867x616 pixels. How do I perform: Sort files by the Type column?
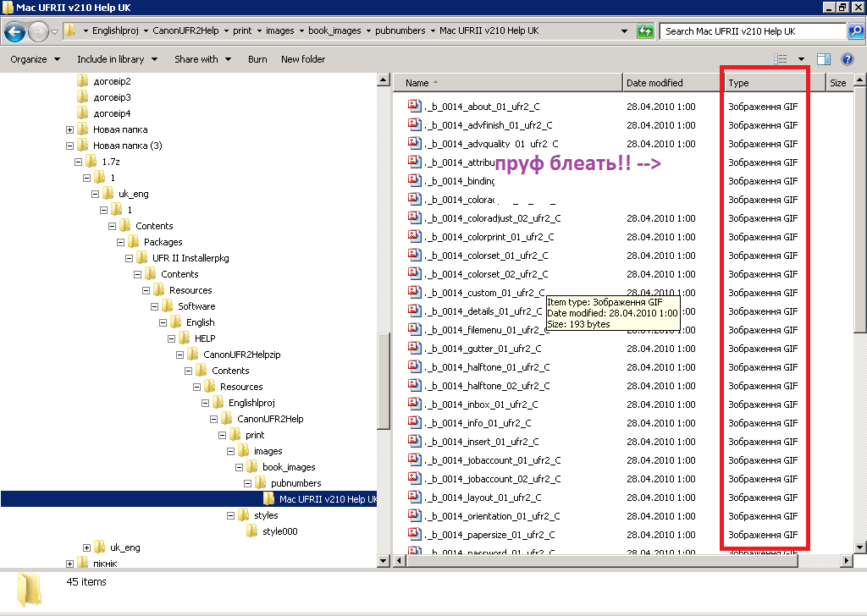point(775,83)
